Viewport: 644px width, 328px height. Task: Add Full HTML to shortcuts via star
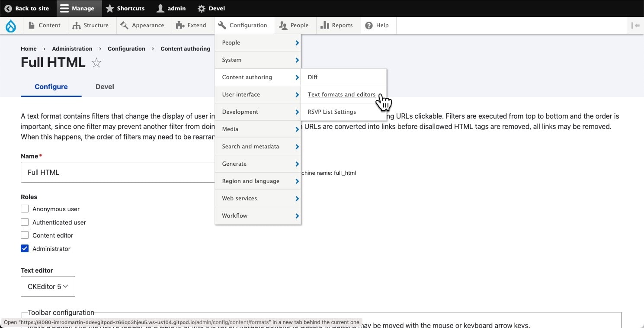coord(96,63)
